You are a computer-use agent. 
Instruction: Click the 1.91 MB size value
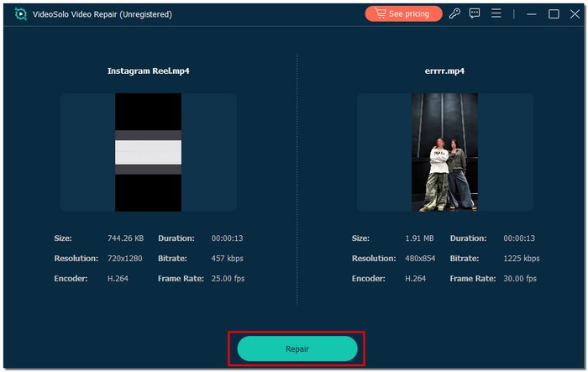(x=419, y=238)
